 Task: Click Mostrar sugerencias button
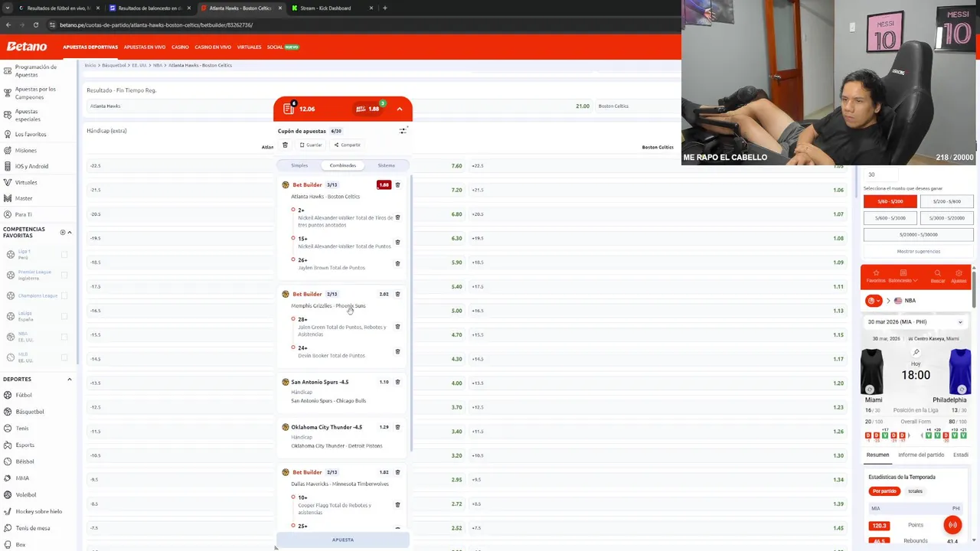point(918,251)
